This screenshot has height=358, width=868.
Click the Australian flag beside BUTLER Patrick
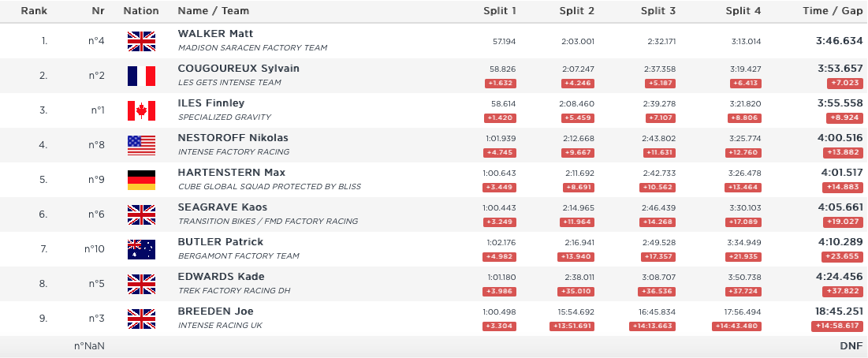point(141,249)
